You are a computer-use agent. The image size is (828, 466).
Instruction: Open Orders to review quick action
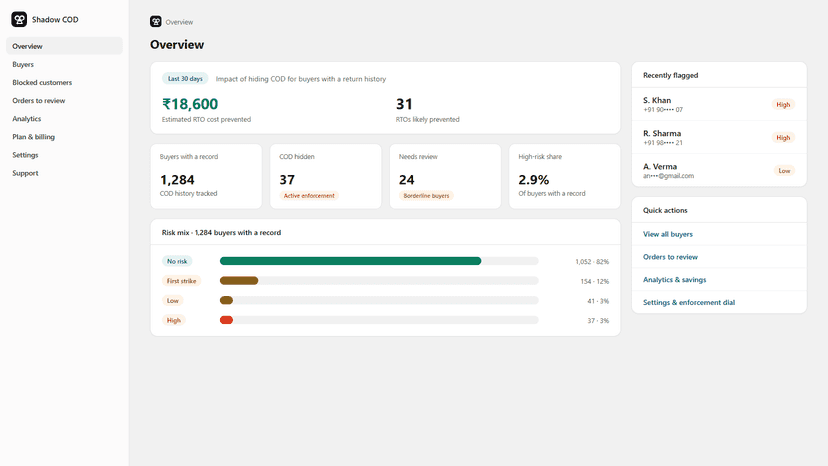click(x=670, y=257)
